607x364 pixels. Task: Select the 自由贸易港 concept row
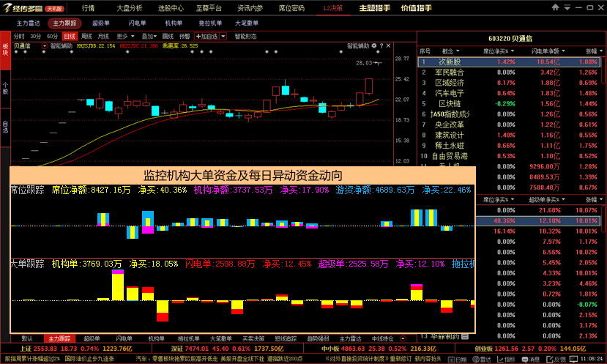[x=509, y=156]
